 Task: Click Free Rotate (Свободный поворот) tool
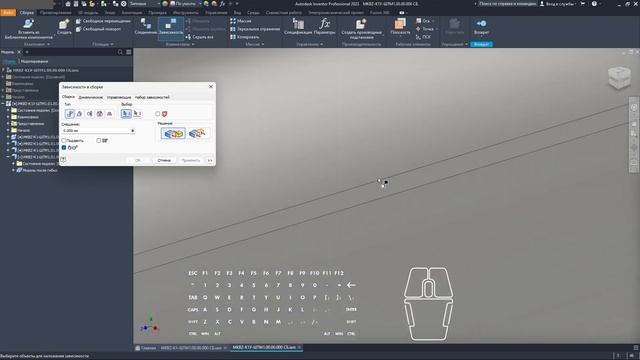tap(98, 29)
